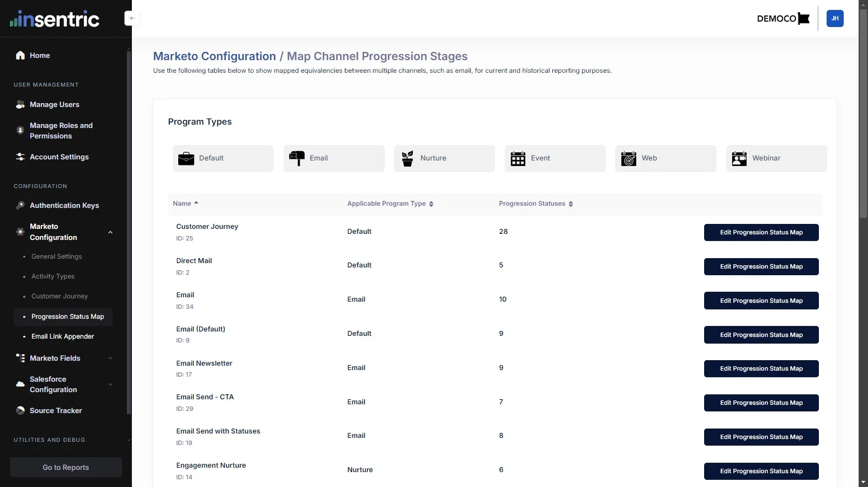Open Email Link Appender submenu item
This screenshot has width=868, height=487.
62,336
